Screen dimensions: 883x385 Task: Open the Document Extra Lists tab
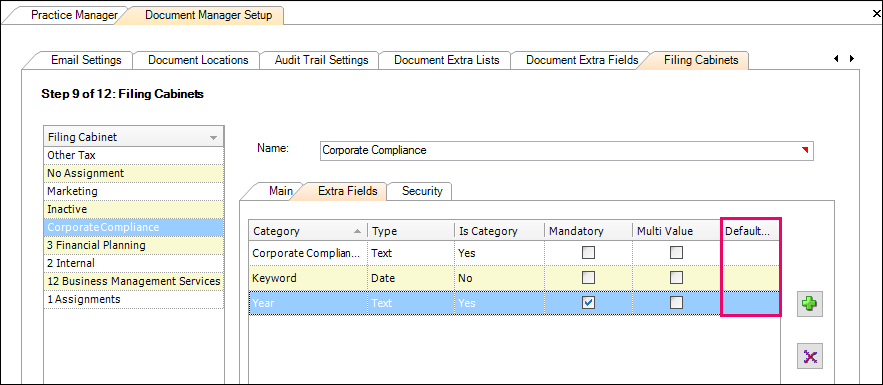447,60
